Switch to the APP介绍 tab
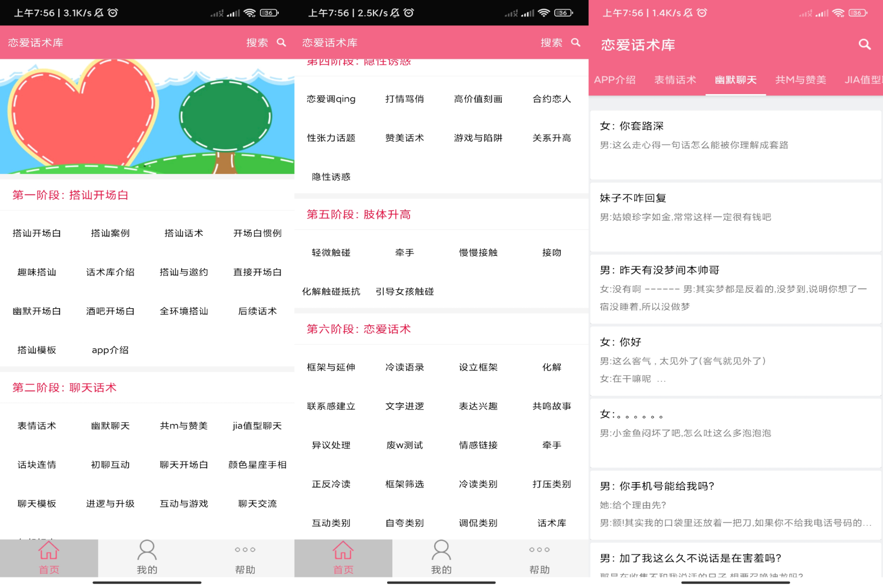Viewport: 883px width, 588px height. point(615,80)
